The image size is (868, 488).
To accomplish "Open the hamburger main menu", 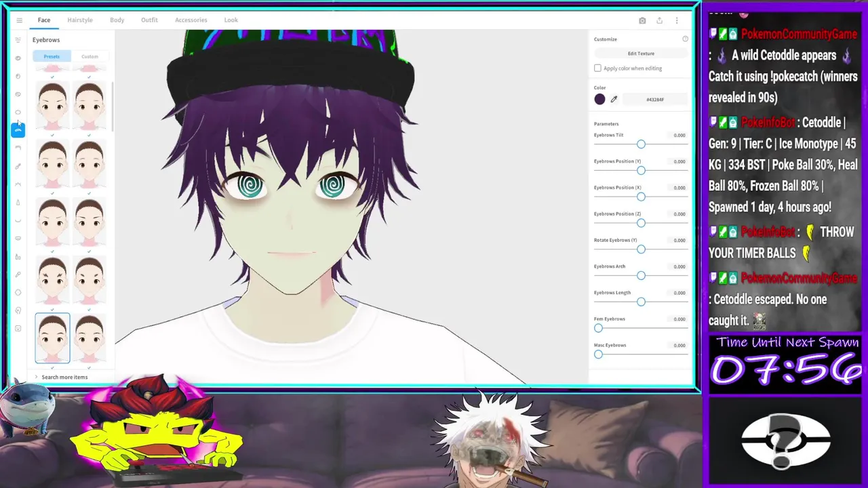I will pyautogui.click(x=19, y=20).
